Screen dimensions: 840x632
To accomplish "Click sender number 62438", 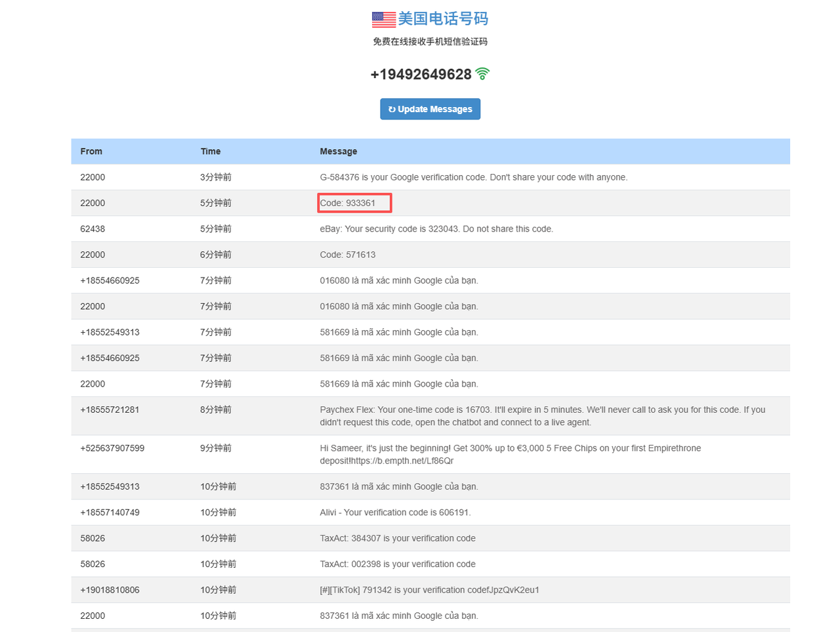I will click(93, 229).
